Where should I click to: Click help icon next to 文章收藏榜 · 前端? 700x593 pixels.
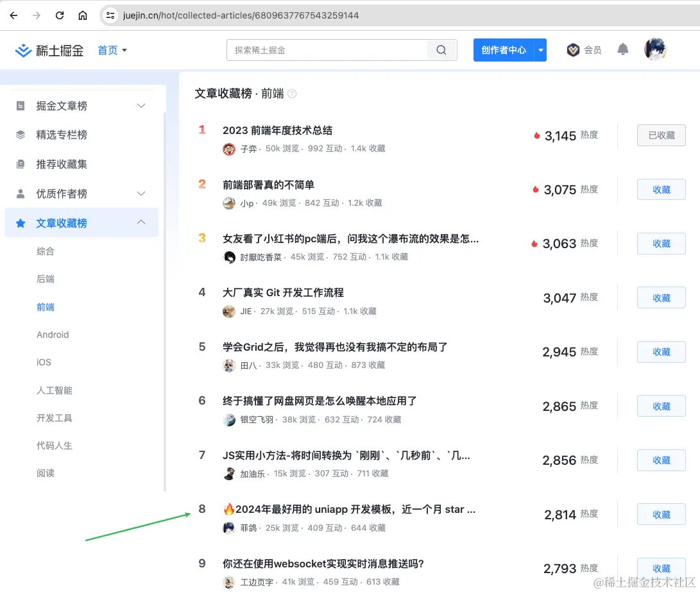tap(292, 94)
